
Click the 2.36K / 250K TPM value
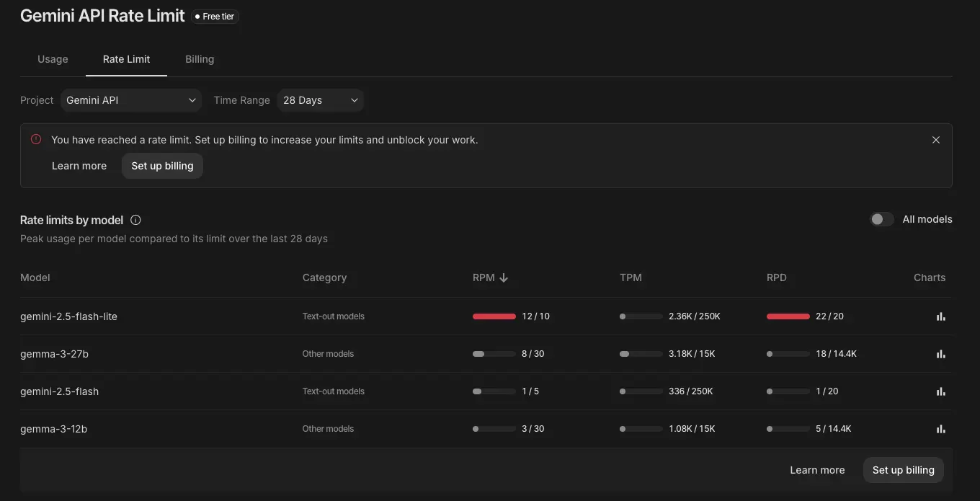(x=695, y=316)
